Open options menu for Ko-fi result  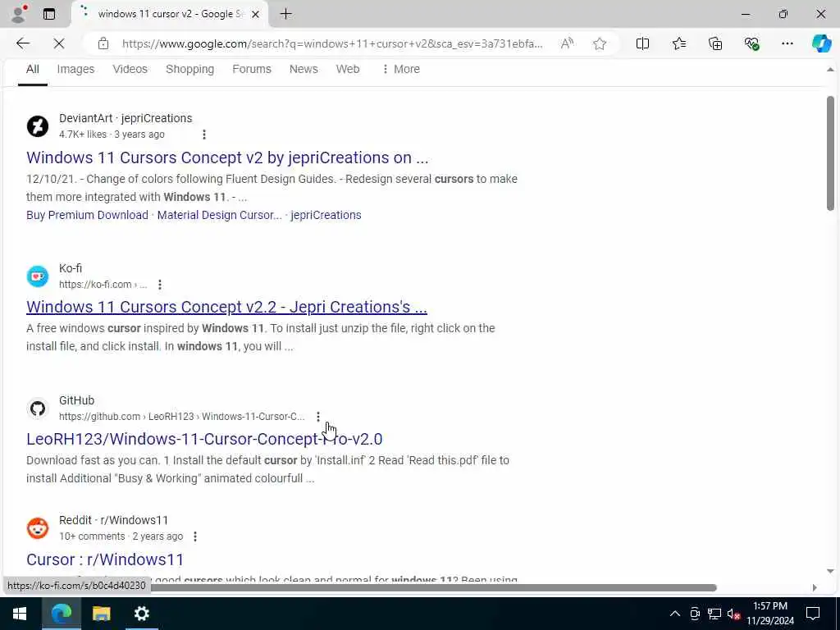pos(160,285)
